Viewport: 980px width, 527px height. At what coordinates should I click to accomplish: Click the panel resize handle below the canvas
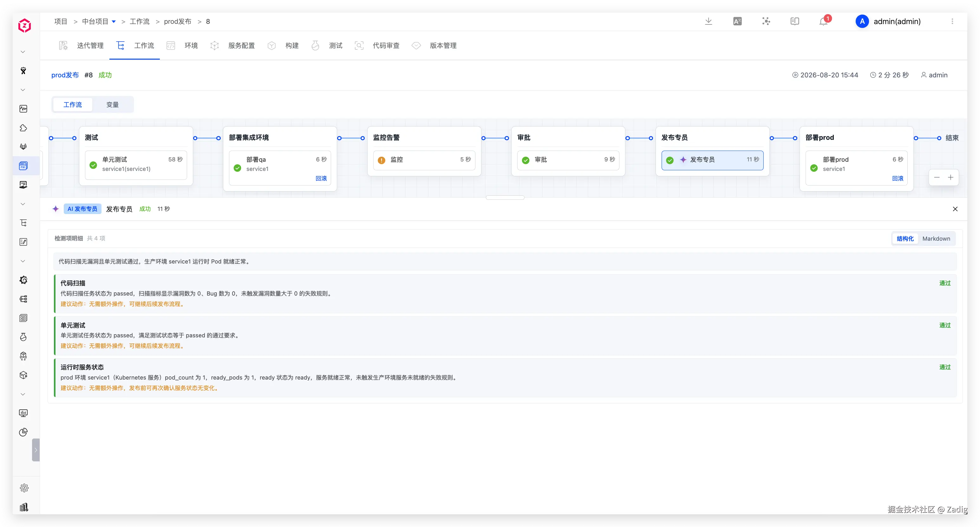[x=505, y=197]
